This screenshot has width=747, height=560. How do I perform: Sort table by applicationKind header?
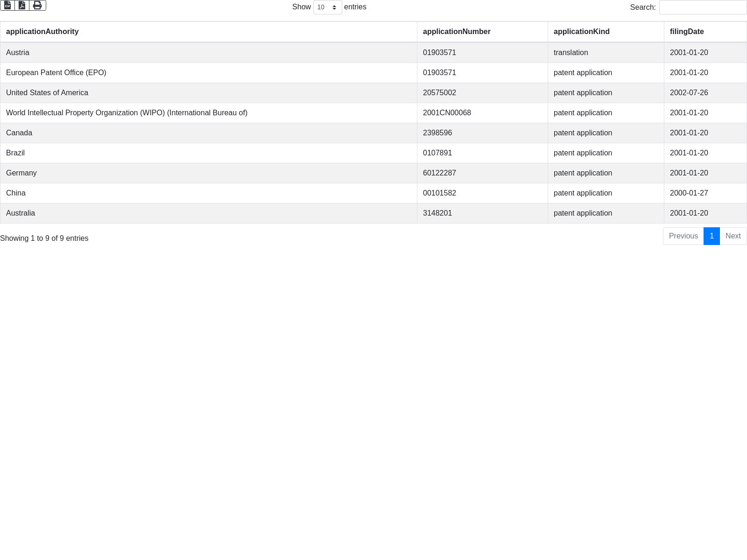(581, 32)
